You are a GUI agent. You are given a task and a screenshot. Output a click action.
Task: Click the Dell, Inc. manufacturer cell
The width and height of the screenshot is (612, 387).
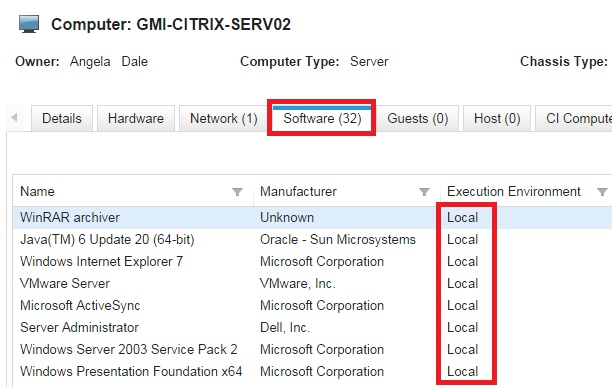click(285, 327)
